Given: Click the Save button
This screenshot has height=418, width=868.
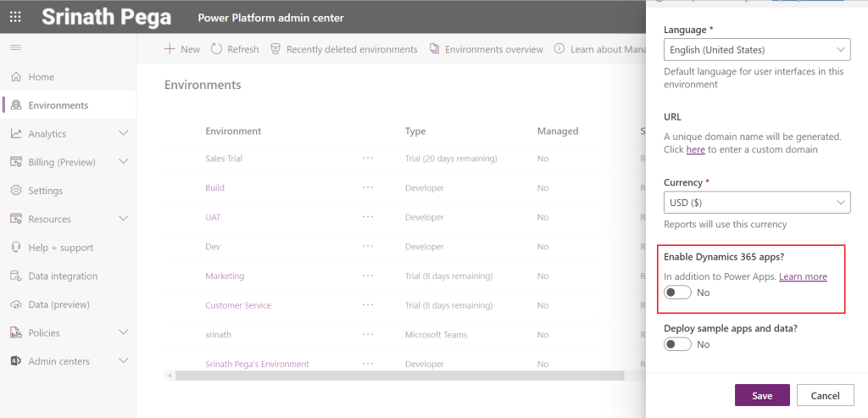Looking at the screenshot, I should tap(761, 396).
